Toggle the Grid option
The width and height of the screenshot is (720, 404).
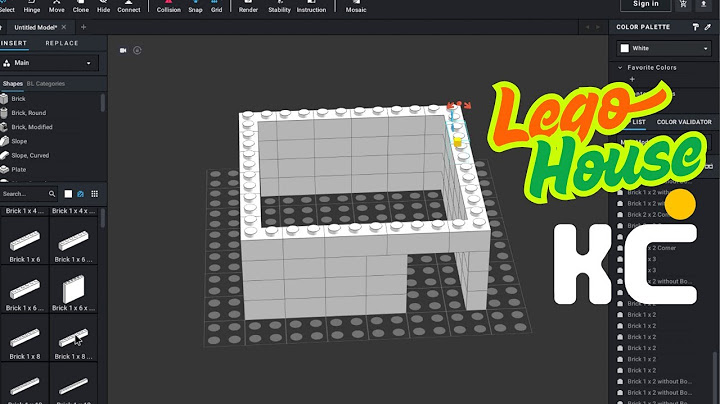[x=216, y=7]
